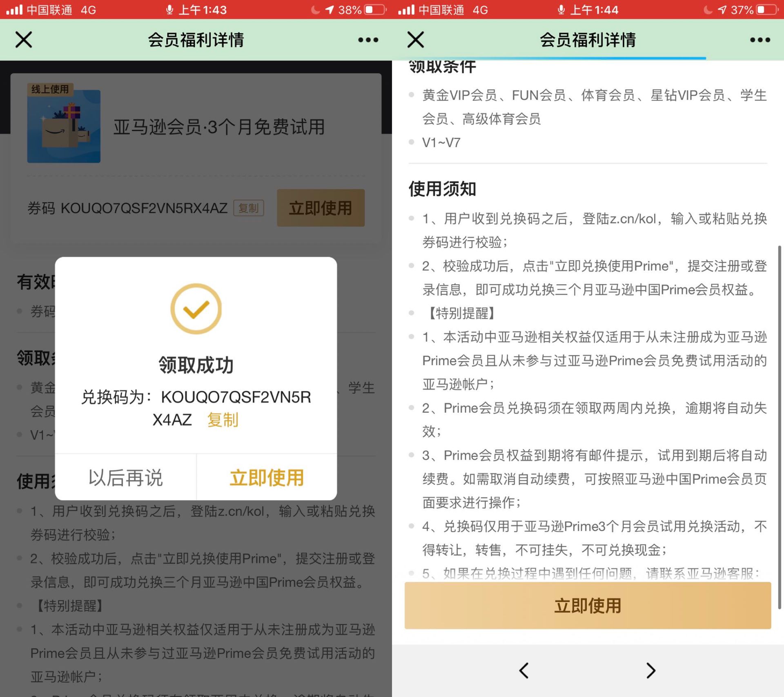Tap 立即使用 in the success dialog
The image size is (784, 697).
pos(267,477)
